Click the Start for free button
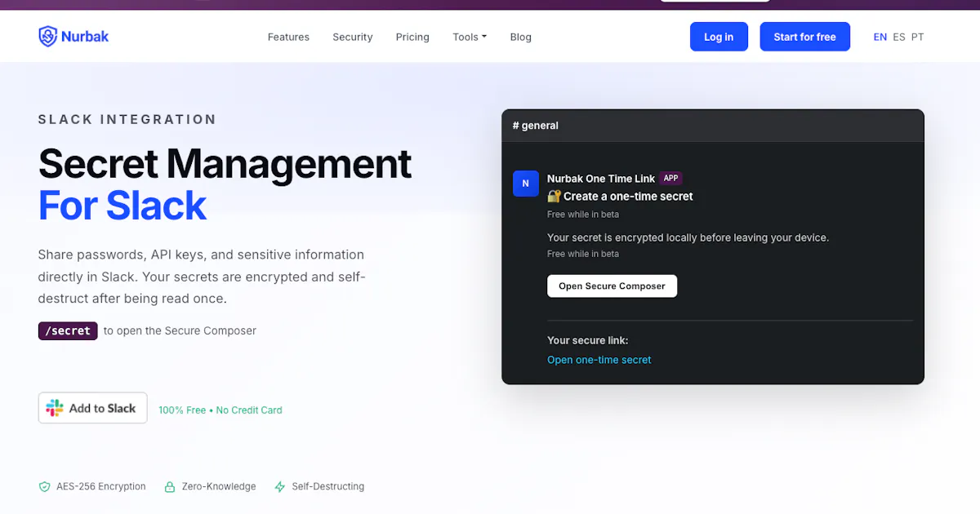 (x=805, y=37)
